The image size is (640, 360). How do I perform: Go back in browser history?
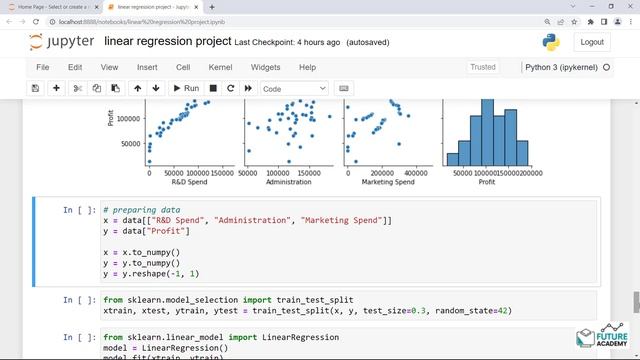click(9, 22)
